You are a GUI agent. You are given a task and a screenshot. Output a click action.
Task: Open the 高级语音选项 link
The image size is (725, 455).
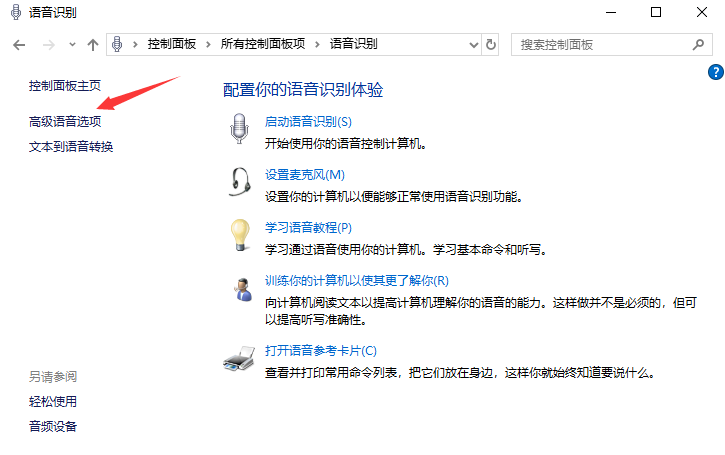point(65,121)
